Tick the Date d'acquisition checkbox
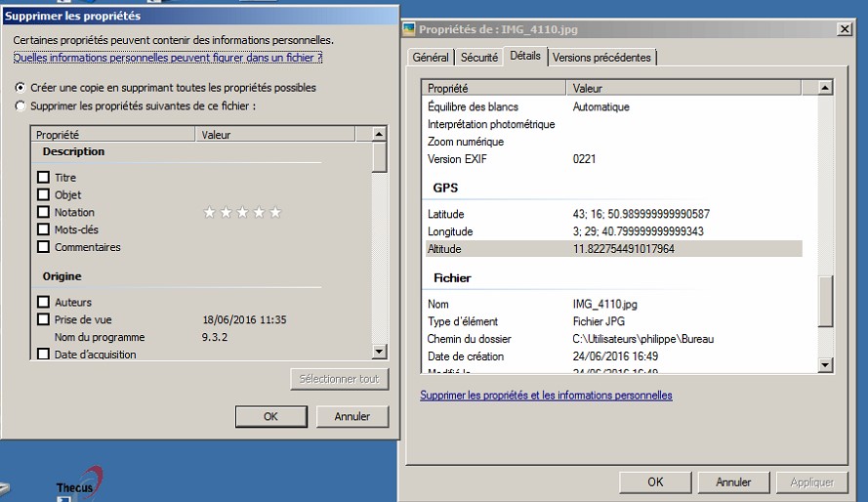The width and height of the screenshot is (868, 502). (x=43, y=355)
